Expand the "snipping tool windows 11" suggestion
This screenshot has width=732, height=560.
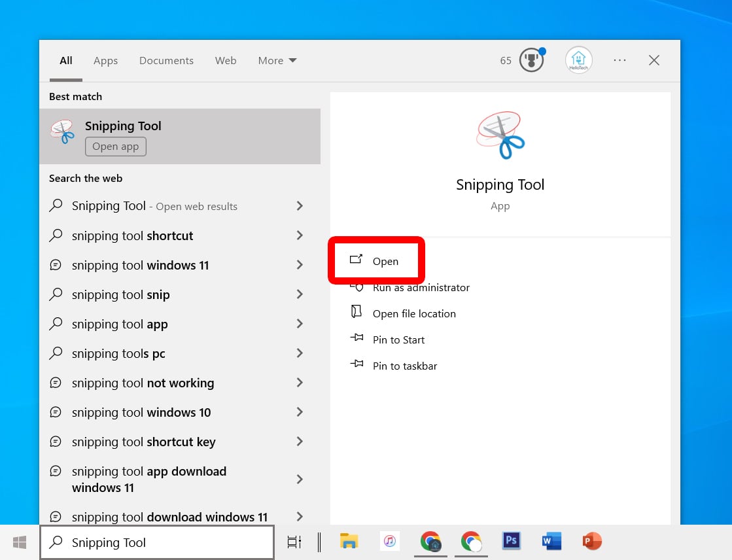click(300, 265)
